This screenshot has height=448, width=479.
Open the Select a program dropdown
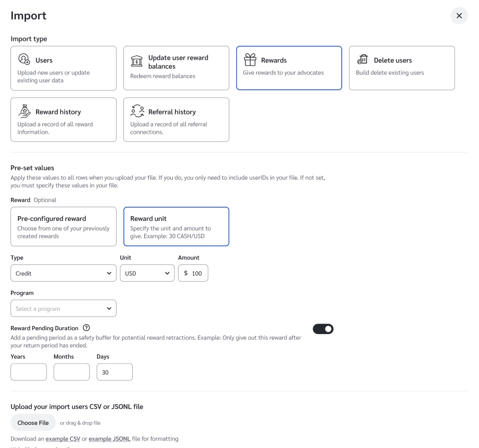coord(63,309)
